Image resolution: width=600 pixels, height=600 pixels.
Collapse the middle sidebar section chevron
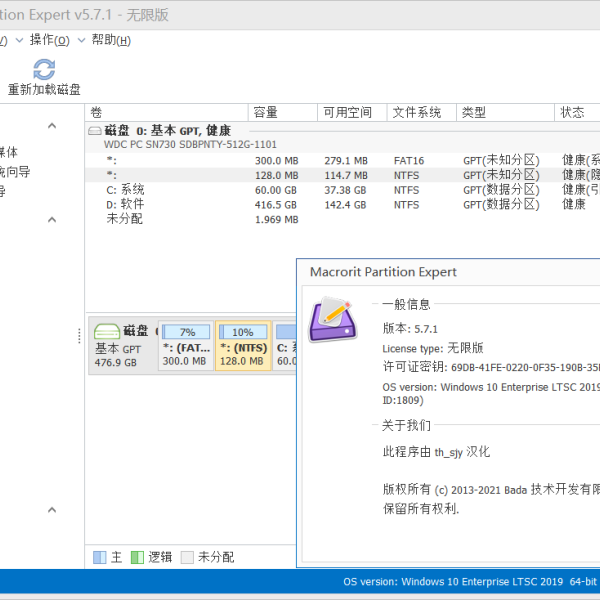pos(52,220)
